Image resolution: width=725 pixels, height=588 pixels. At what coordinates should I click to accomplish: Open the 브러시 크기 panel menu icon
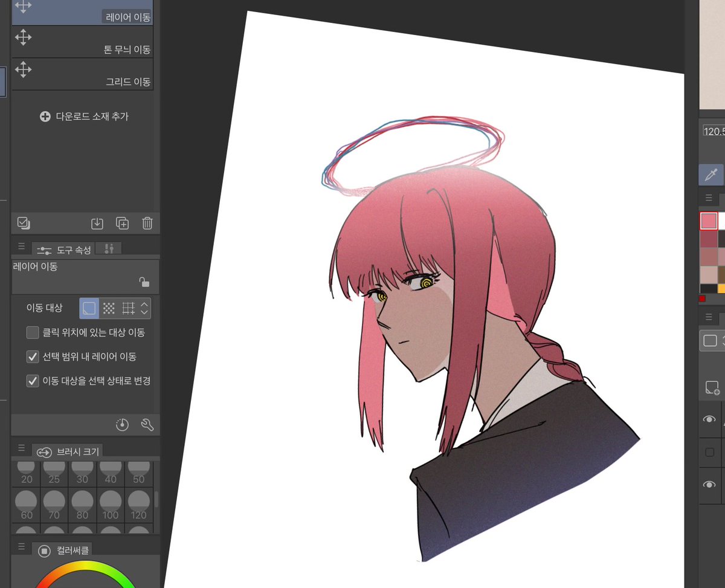click(21, 448)
